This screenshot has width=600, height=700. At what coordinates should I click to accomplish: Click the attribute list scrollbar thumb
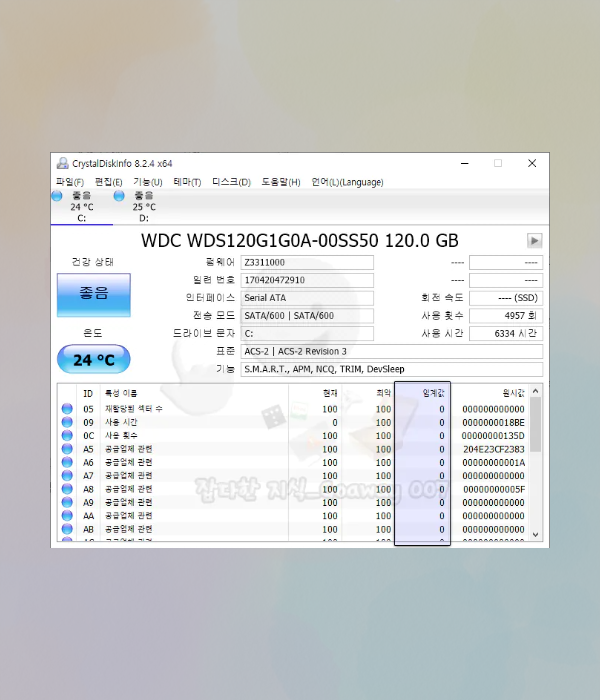click(536, 424)
